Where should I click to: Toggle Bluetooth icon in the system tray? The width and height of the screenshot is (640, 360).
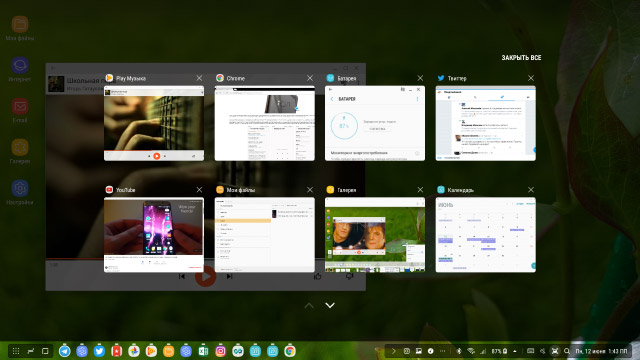pyautogui.click(x=459, y=351)
